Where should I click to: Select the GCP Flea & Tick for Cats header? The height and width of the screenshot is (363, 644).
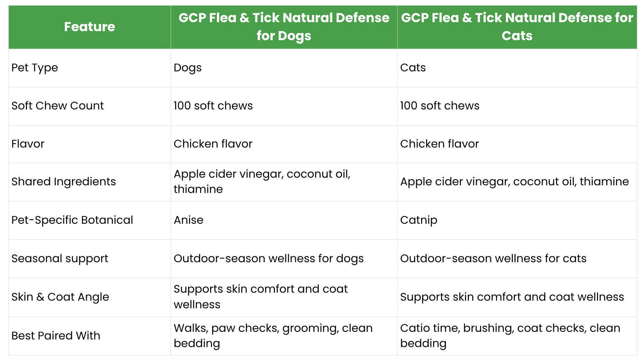click(517, 27)
